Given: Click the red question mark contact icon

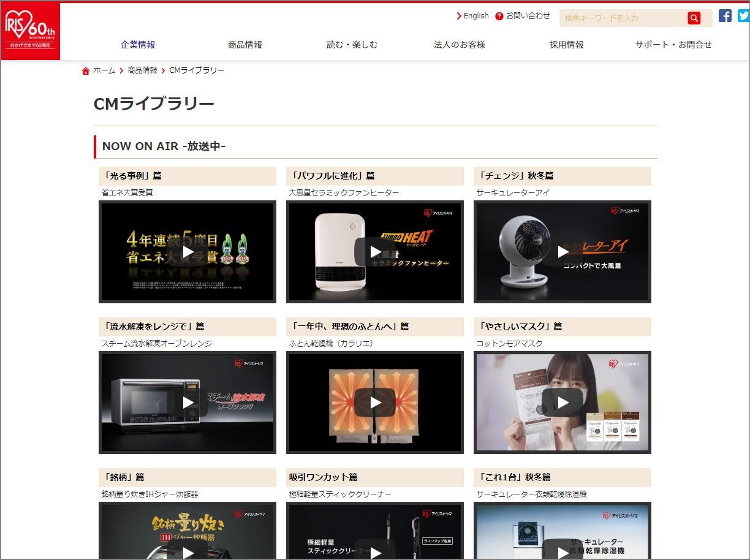Looking at the screenshot, I should tap(499, 17).
